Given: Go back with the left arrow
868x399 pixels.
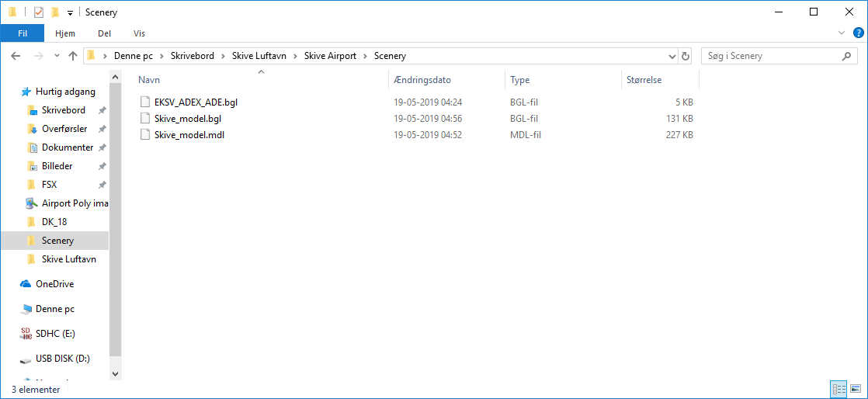Looking at the screenshot, I should coord(16,56).
